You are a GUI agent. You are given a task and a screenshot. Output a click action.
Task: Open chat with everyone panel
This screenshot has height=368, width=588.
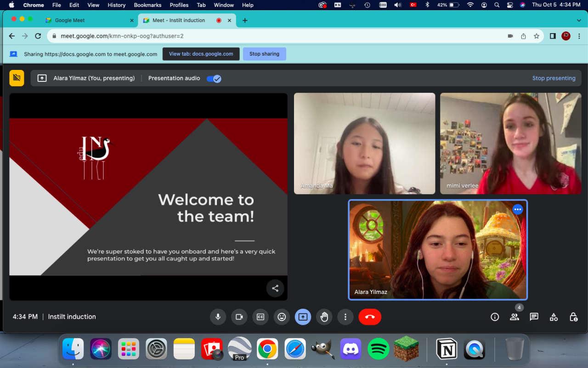click(x=534, y=317)
